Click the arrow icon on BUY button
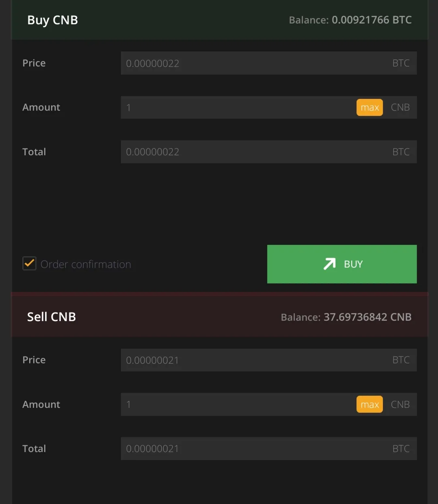This screenshot has height=504, width=438. [x=329, y=264]
